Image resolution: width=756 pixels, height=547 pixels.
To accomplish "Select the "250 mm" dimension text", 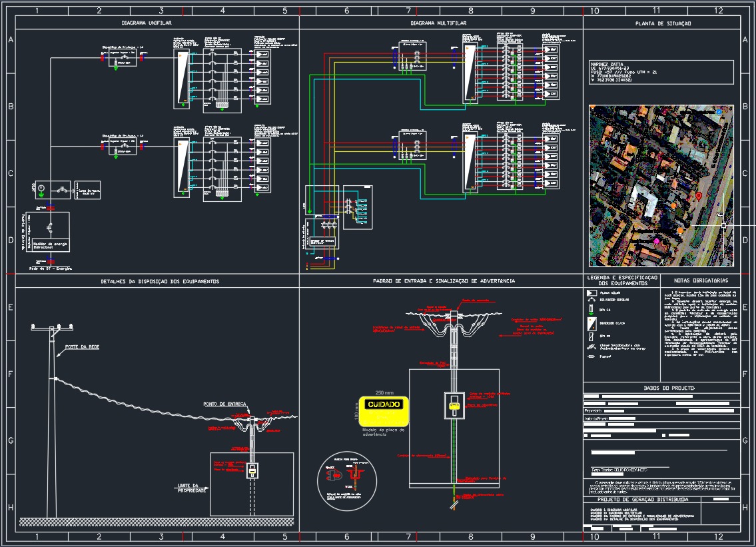I will [384, 392].
